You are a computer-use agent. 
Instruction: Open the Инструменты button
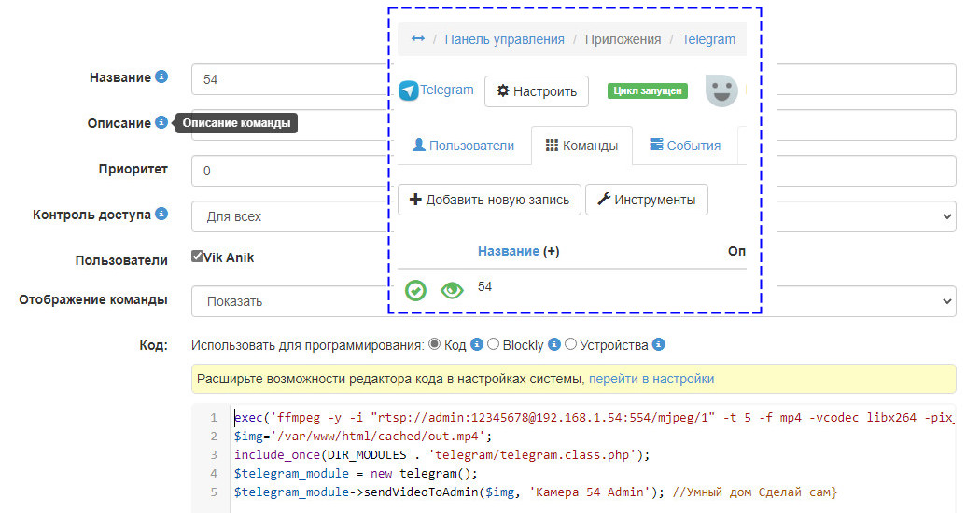pyautogui.click(x=647, y=200)
